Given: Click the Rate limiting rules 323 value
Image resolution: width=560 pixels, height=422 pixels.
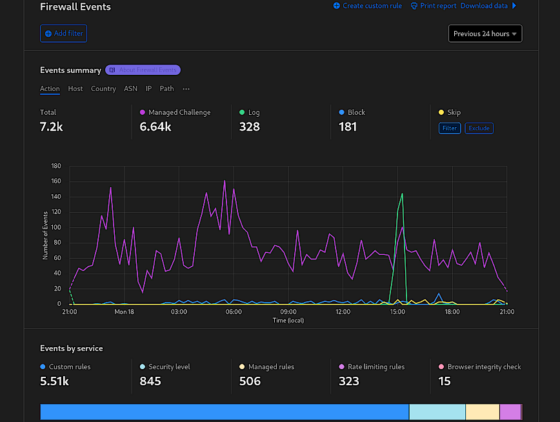Looking at the screenshot, I should tap(349, 381).
